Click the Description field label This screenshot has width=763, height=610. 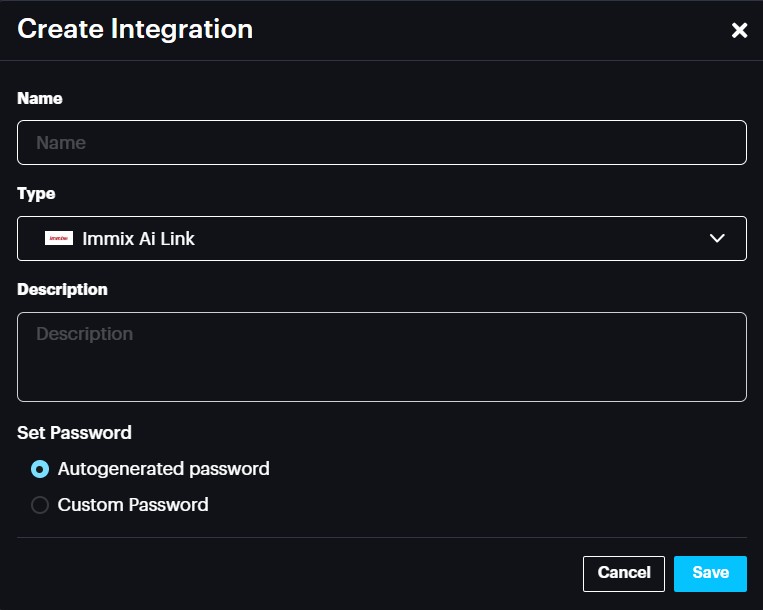pos(62,289)
